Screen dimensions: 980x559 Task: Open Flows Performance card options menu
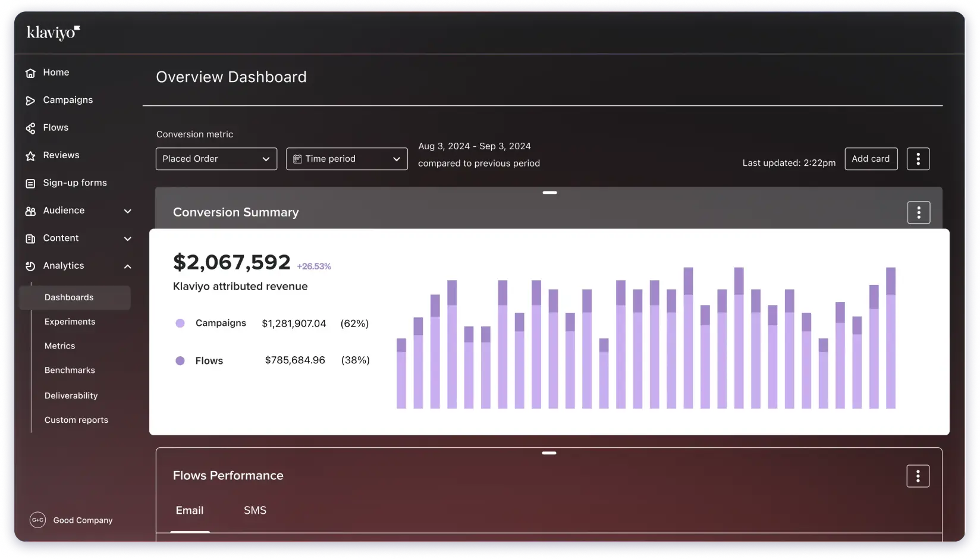point(918,476)
